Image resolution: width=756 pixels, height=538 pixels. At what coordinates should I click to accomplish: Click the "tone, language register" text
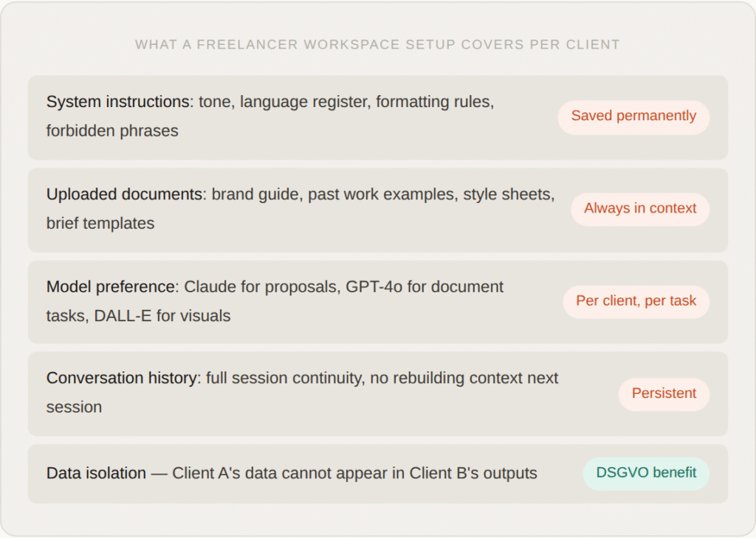[283, 102]
